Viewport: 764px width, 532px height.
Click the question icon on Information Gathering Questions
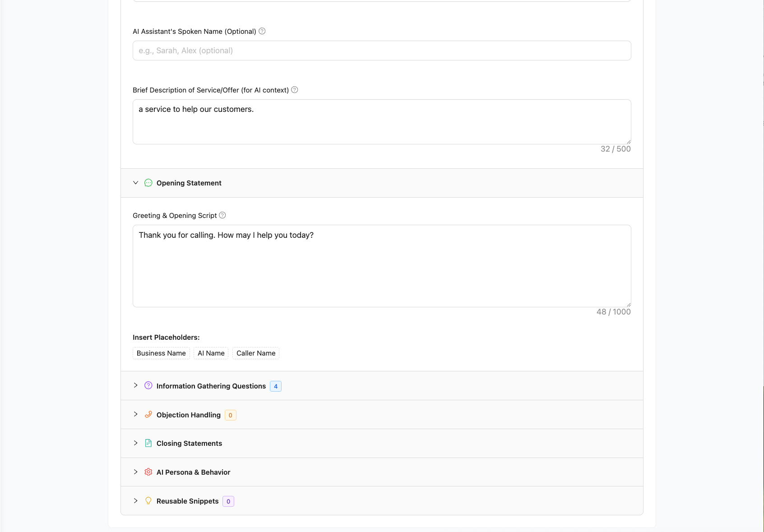(x=148, y=385)
